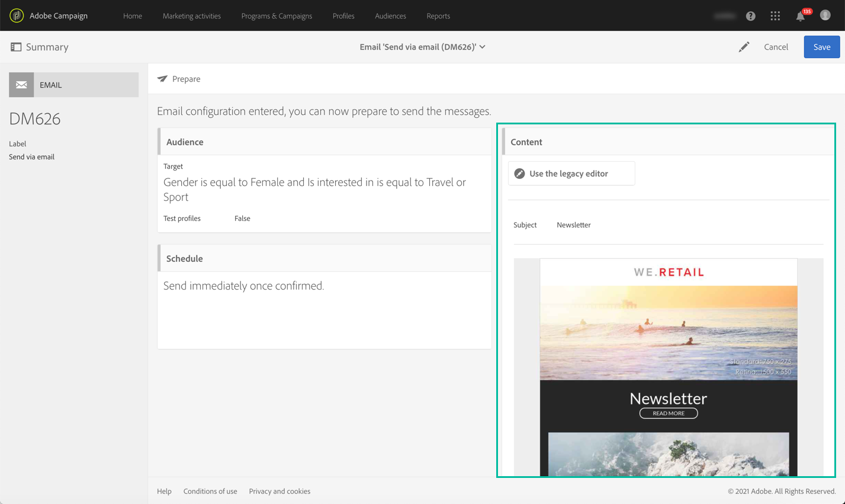Open Programs & Campaigns menu

277,16
